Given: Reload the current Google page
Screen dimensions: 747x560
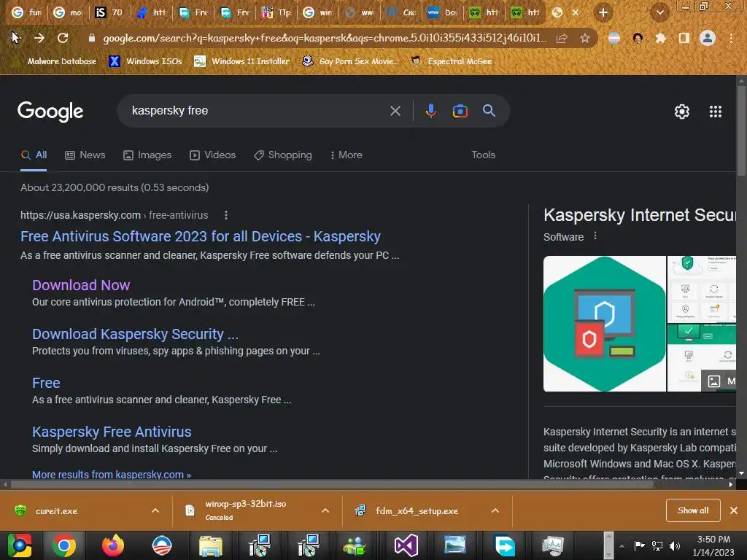Looking at the screenshot, I should pyautogui.click(x=63, y=38).
